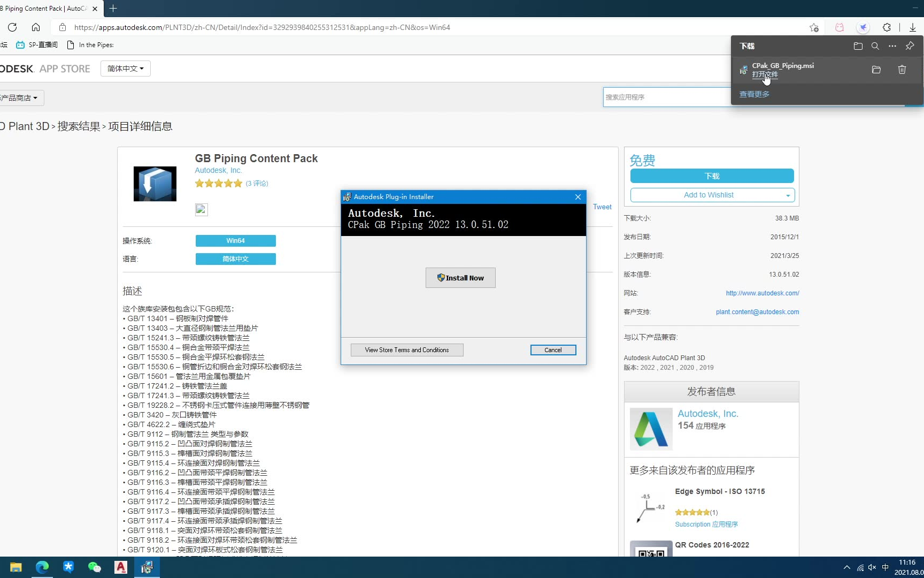Click Tweet share link
924x578 pixels.
coord(602,207)
